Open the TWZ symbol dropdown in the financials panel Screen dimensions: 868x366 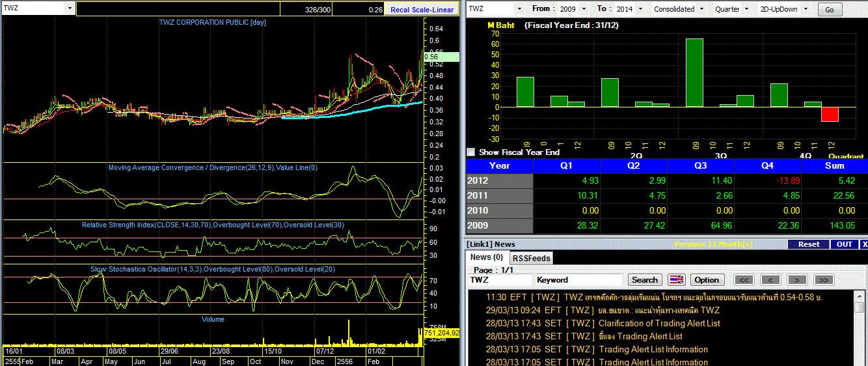pos(519,9)
